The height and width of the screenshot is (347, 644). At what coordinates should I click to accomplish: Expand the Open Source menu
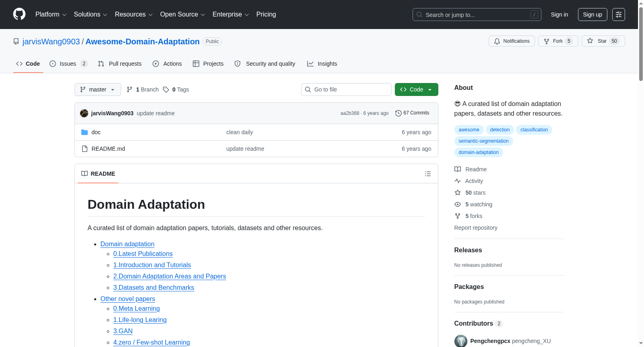tap(183, 15)
